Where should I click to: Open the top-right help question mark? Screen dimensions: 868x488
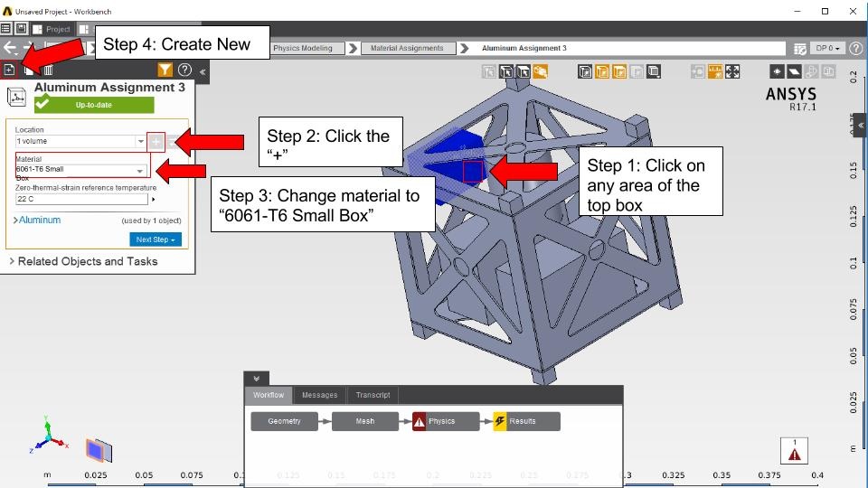click(856, 48)
